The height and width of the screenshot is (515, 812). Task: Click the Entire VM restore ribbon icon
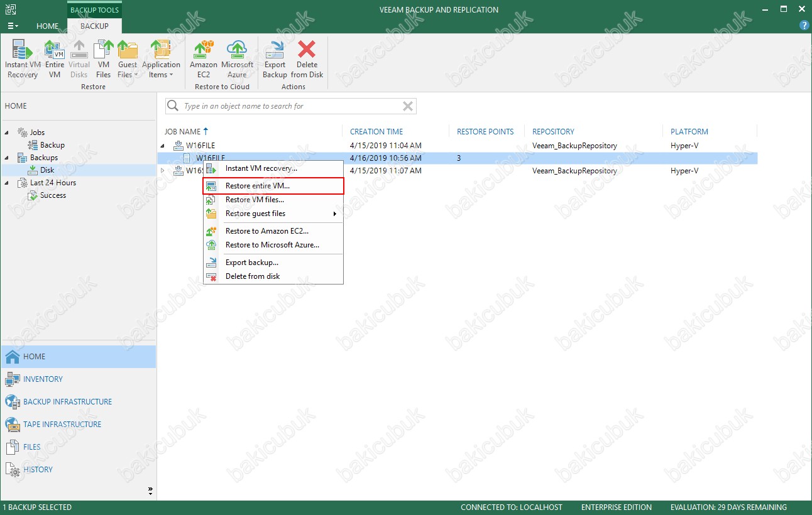pyautogui.click(x=55, y=59)
